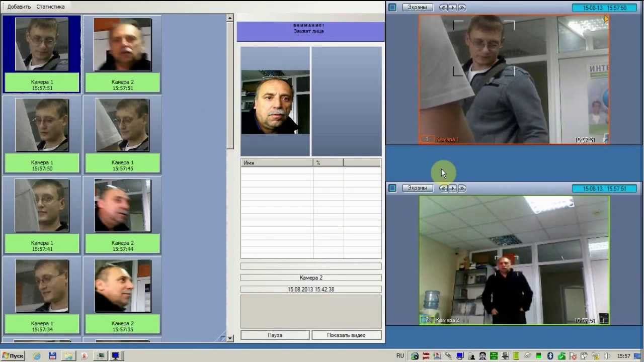This screenshot has height=362, width=644.
Task: Open Экраны in the bottom monitor
Action: (417, 188)
